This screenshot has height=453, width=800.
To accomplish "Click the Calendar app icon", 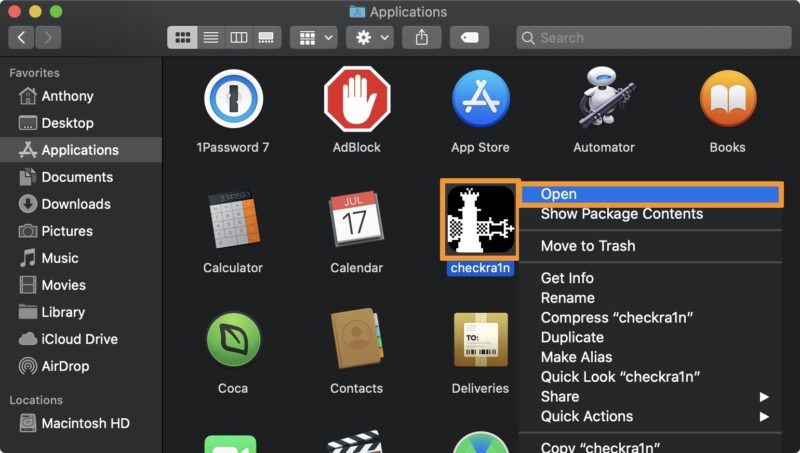I will coord(356,219).
